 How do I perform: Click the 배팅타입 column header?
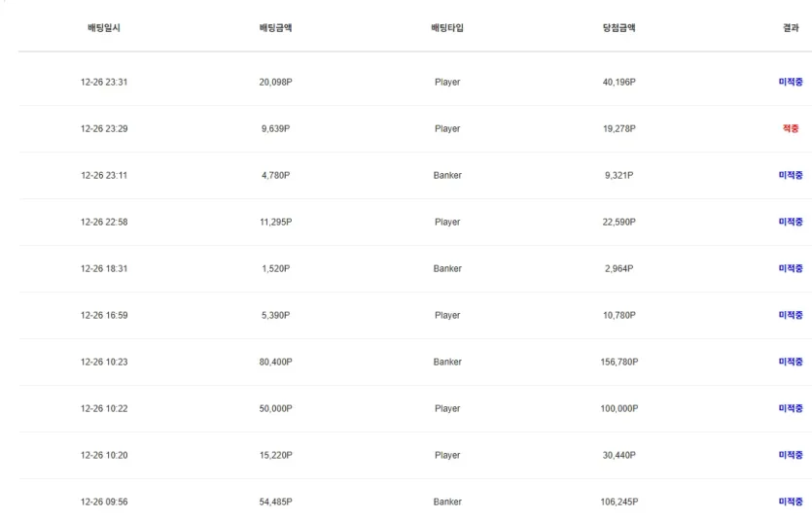(x=447, y=28)
